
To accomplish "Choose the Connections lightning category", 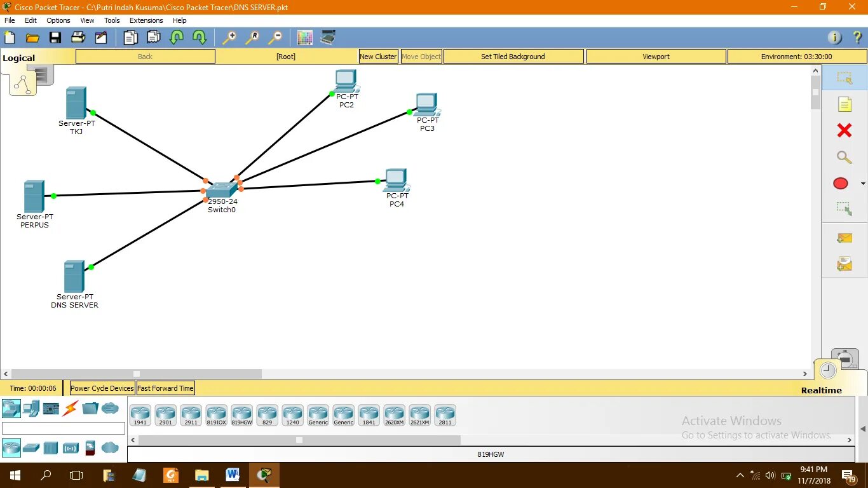I will point(71,408).
